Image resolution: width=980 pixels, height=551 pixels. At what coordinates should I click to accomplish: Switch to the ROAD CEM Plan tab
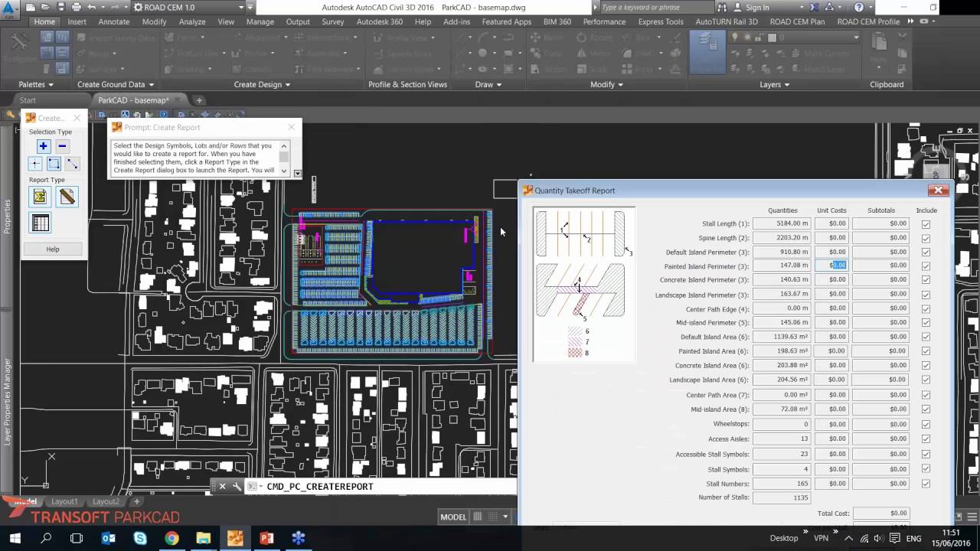point(799,21)
